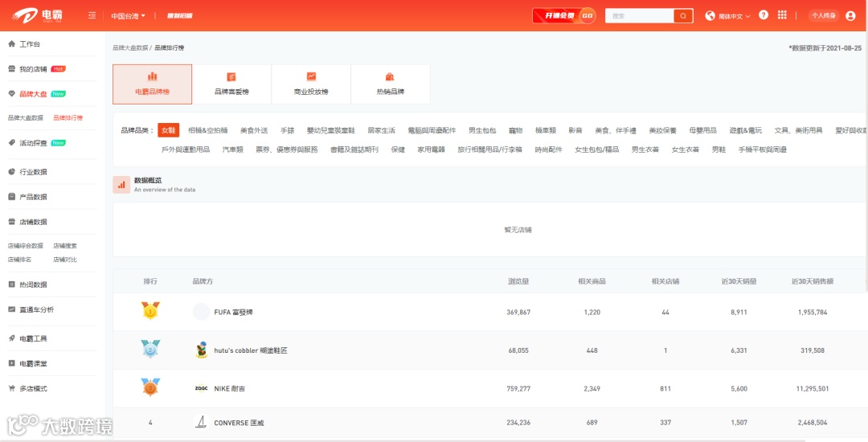This screenshot has height=442, width=868.
Task: Focus the 搜索 search input field
Action: coord(640,16)
